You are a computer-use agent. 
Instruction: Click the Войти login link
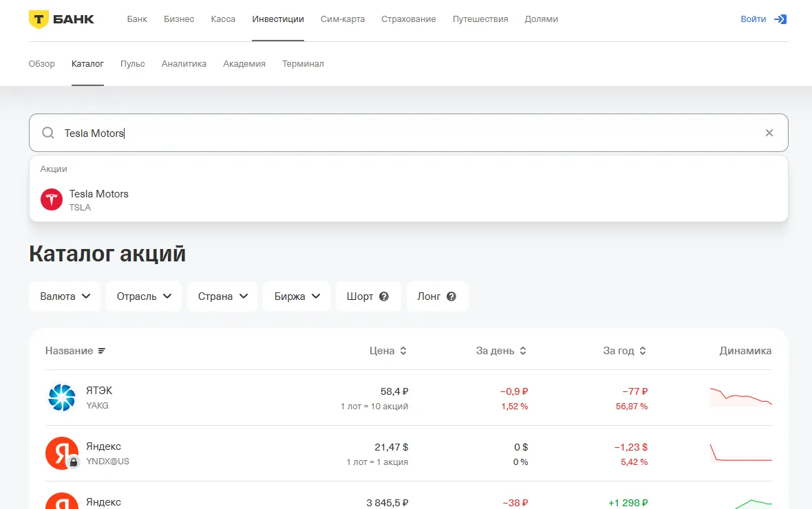[x=753, y=19]
